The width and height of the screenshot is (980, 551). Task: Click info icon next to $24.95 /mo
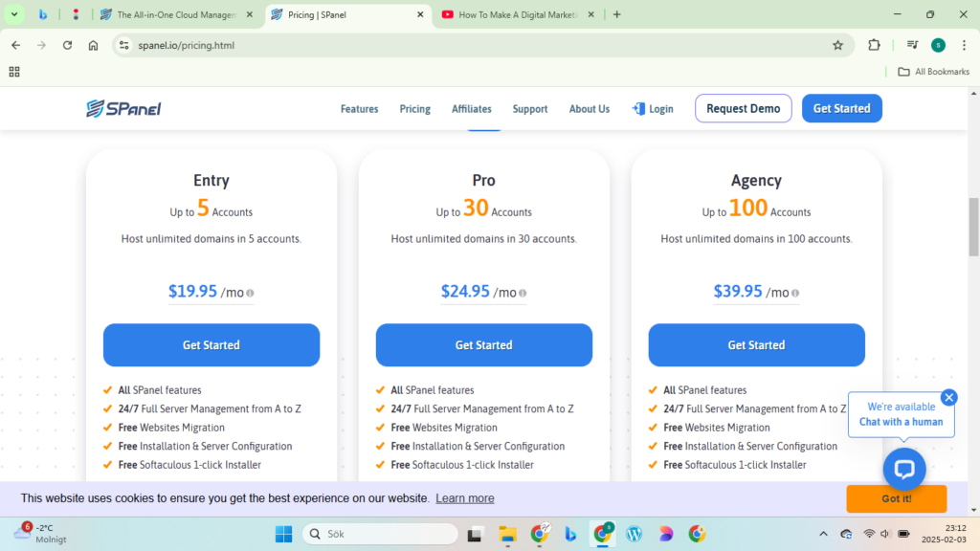tap(523, 293)
